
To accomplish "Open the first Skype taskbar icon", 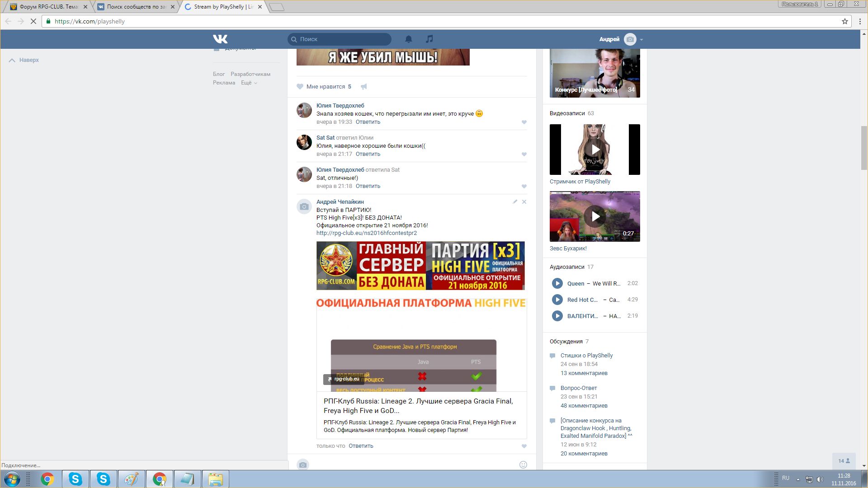I will point(75,479).
